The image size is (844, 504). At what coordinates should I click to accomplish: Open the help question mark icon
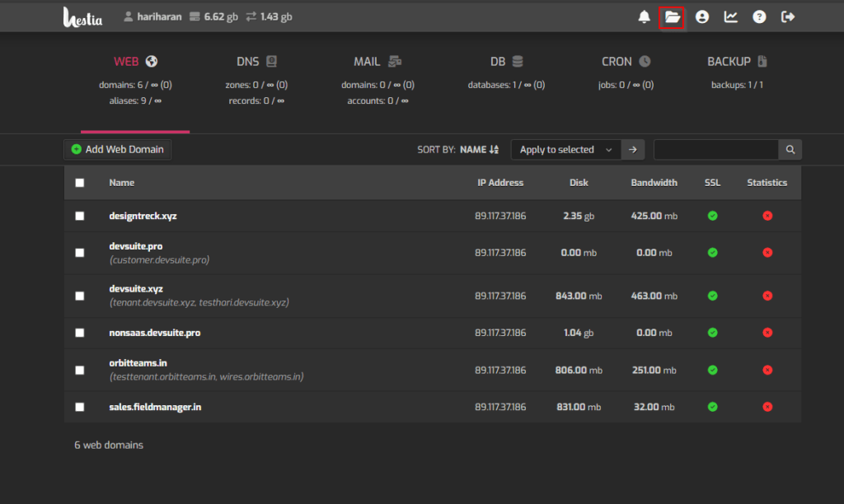click(x=759, y=16)
